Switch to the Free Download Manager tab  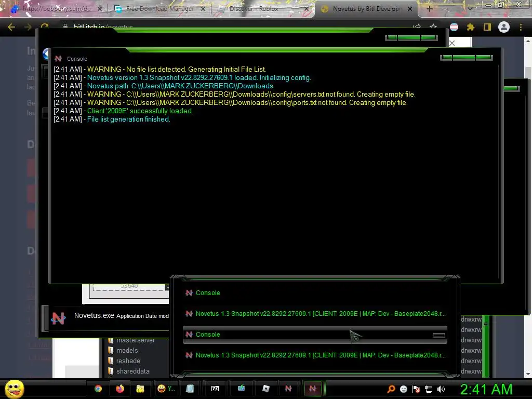[159, 9]
